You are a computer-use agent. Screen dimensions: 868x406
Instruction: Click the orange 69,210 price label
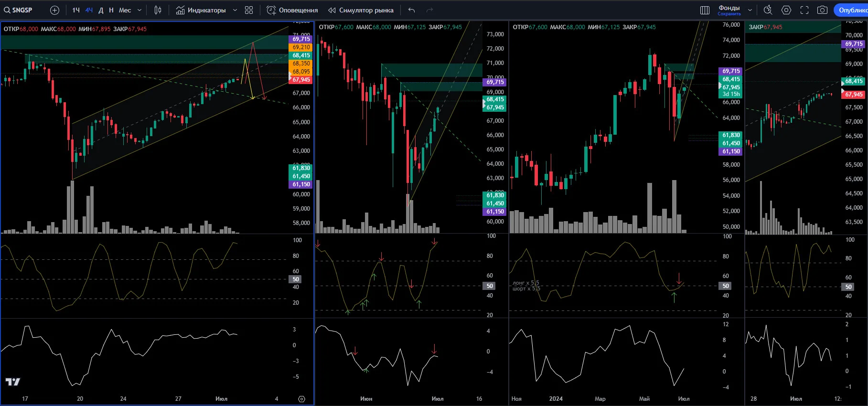pos(301,47)
